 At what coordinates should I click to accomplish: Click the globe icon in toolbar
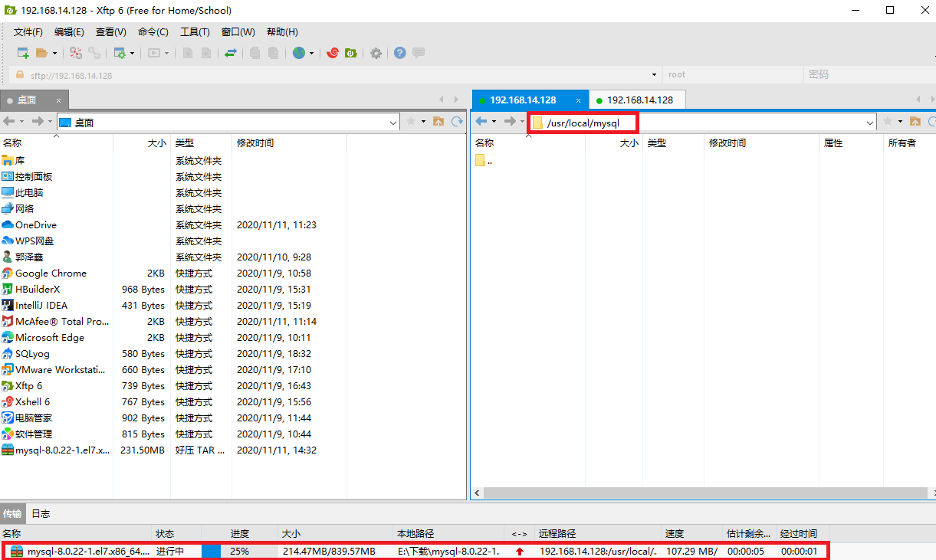(299, 53)
